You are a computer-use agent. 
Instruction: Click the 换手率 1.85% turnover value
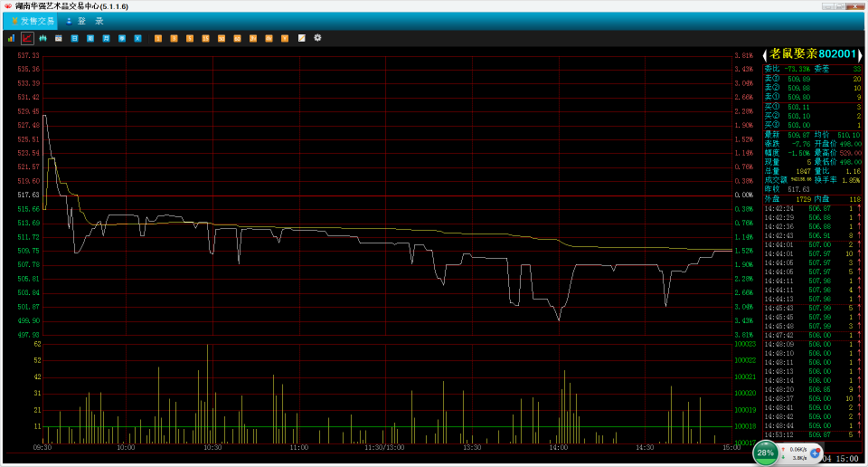(851, 181)
